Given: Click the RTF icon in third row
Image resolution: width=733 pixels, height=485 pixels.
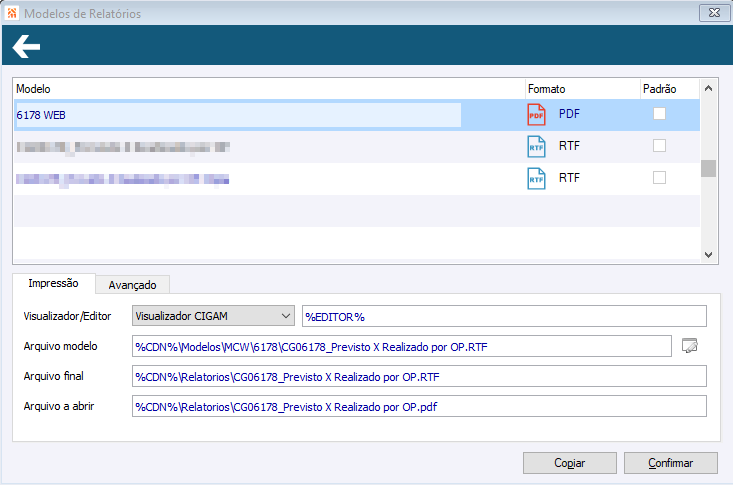Looking at the screenshot, I should click(536, 178).
